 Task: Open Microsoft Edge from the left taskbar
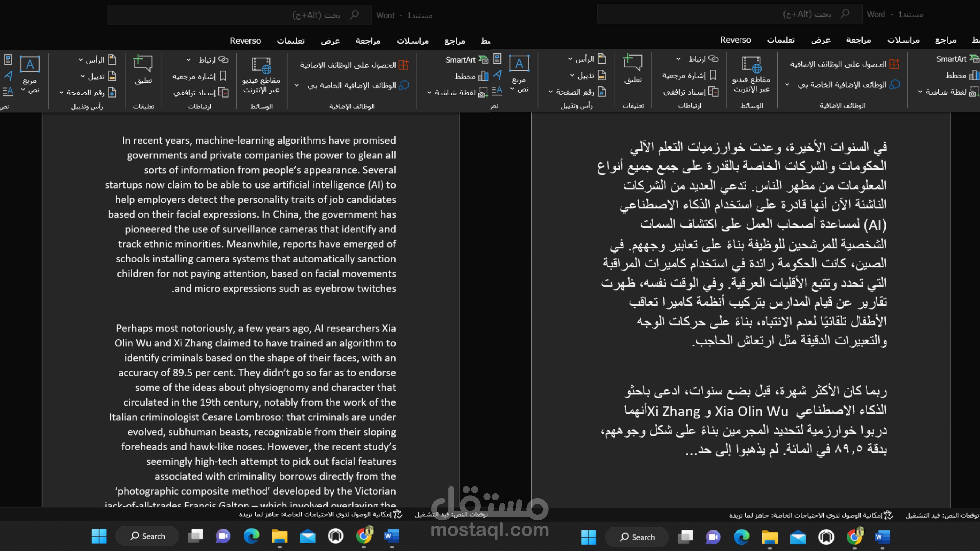[x=251, y=536]
